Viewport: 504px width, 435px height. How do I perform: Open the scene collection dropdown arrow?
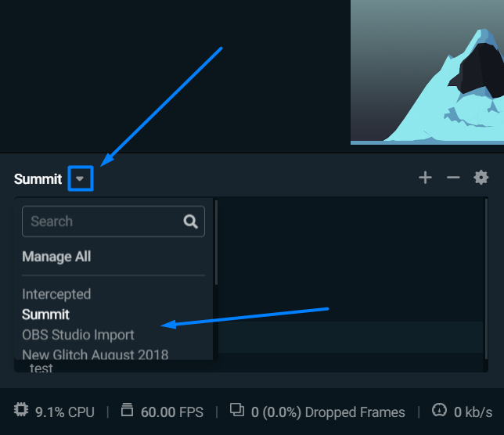(81, 178)
